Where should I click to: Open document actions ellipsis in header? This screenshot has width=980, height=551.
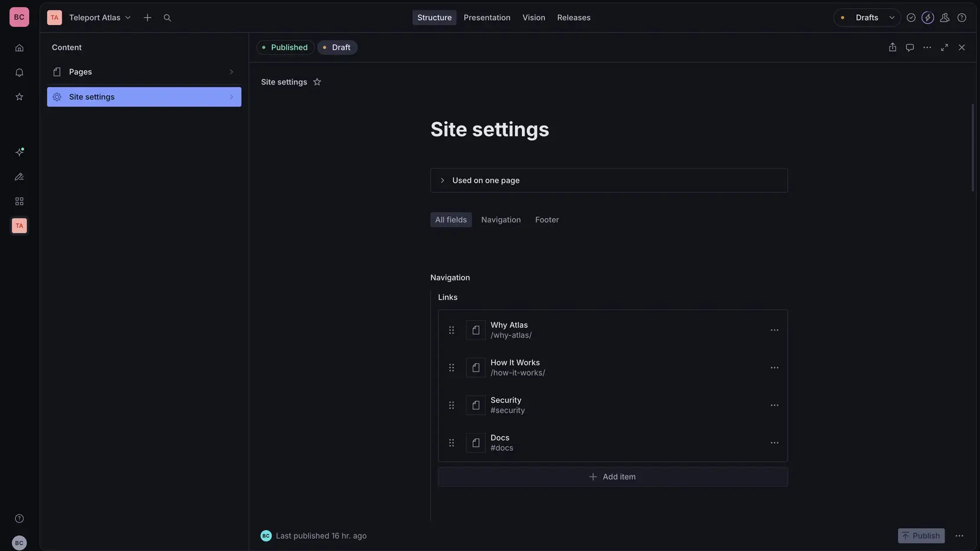[x=927, y=47]
